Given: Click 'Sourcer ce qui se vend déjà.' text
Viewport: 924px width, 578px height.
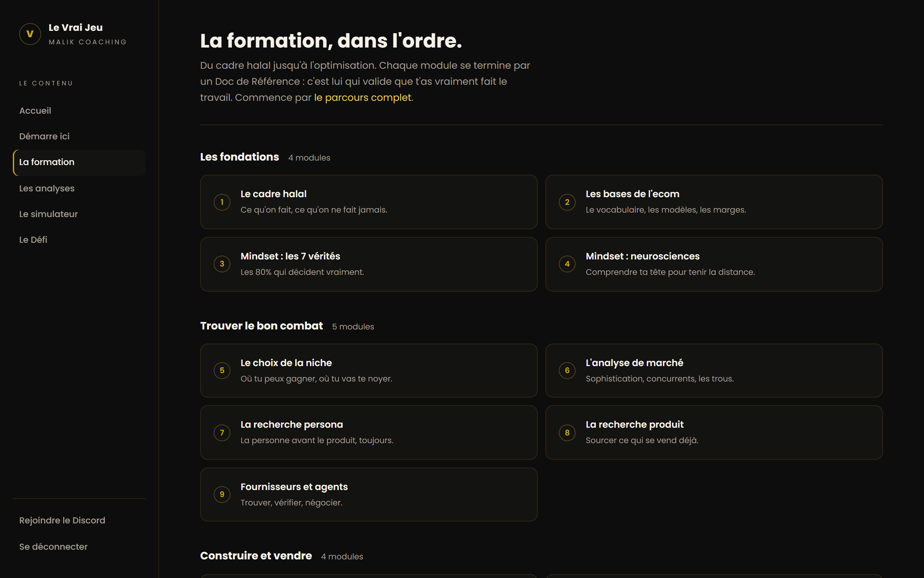Looking at the screenshot, I should click(642, 440).
